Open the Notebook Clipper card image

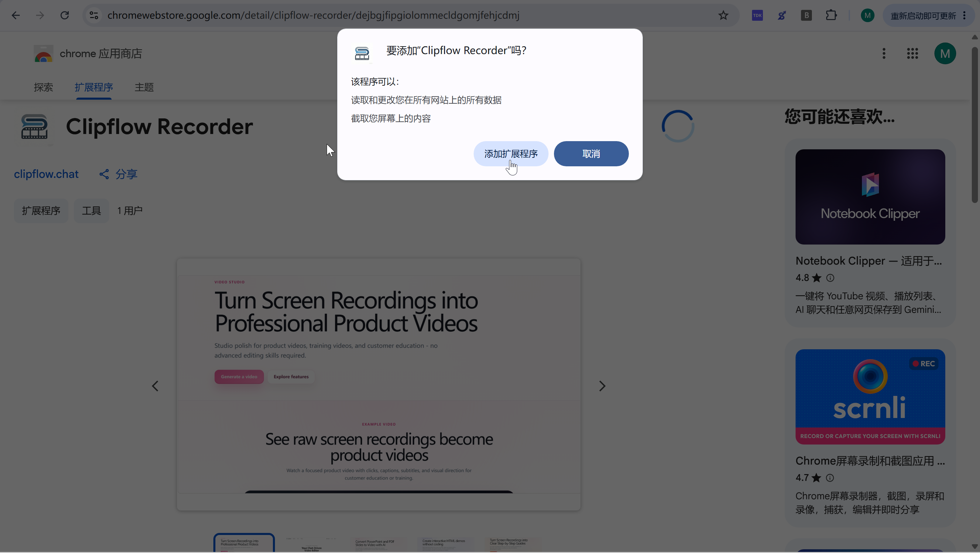click(x=870, y=197)
